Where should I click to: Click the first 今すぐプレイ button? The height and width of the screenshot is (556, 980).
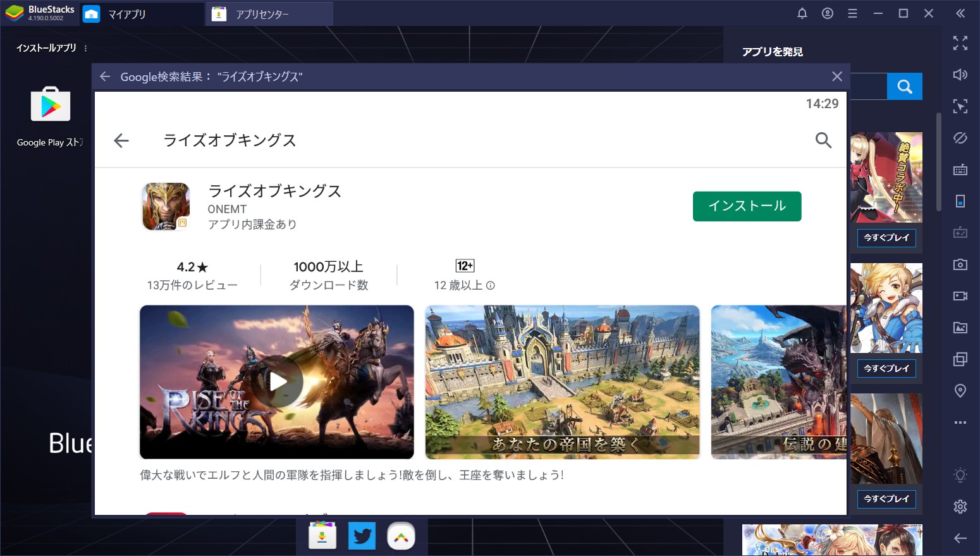coord(886,238)
